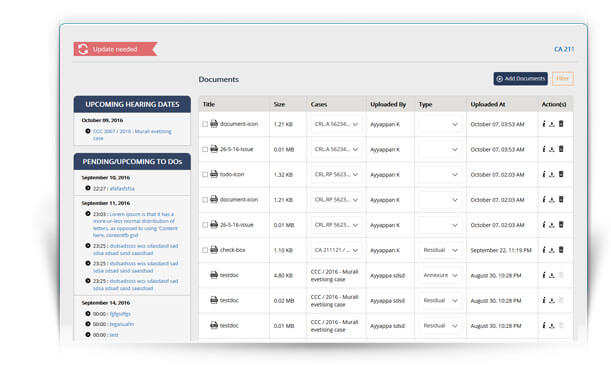This screenshot has width=611, height=391.
Task: Show info for 26-5-16-issue in CRL.RP case
Action: click(544, 225)
